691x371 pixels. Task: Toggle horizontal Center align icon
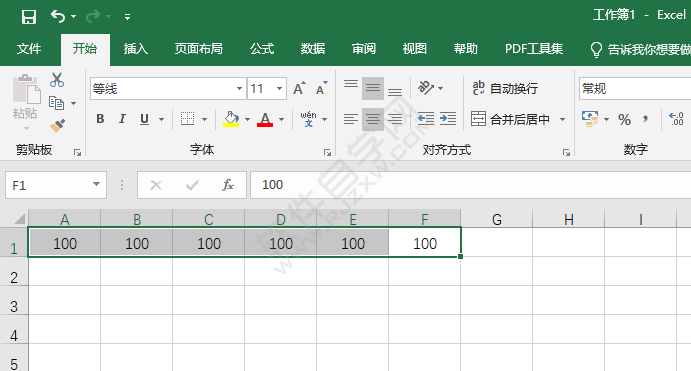373,119
